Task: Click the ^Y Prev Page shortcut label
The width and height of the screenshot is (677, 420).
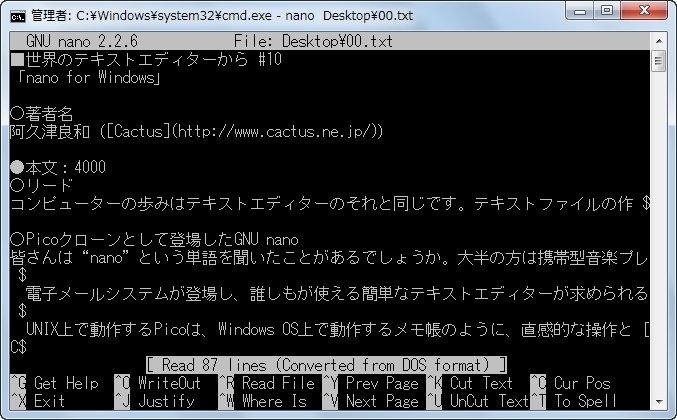Action: point(370,383)
